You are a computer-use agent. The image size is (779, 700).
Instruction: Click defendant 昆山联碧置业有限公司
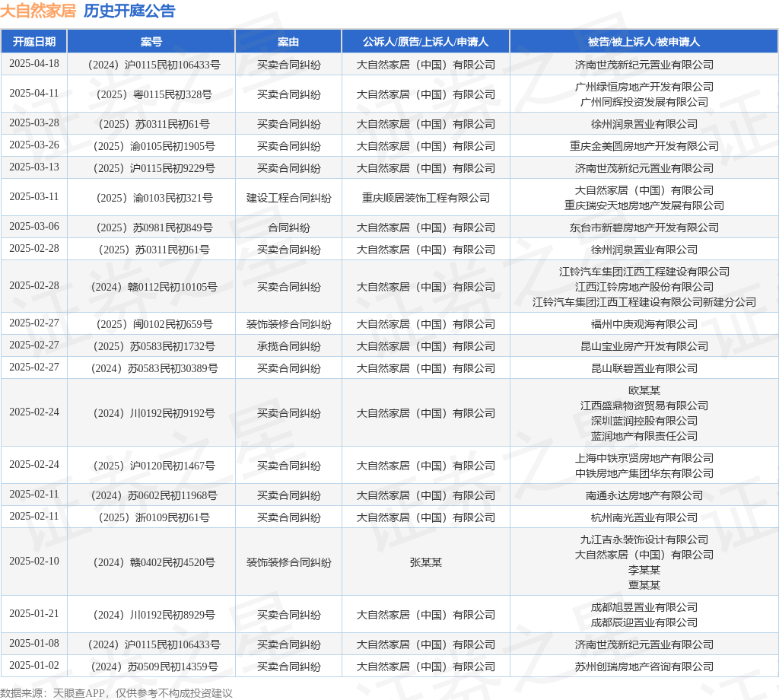644,368
